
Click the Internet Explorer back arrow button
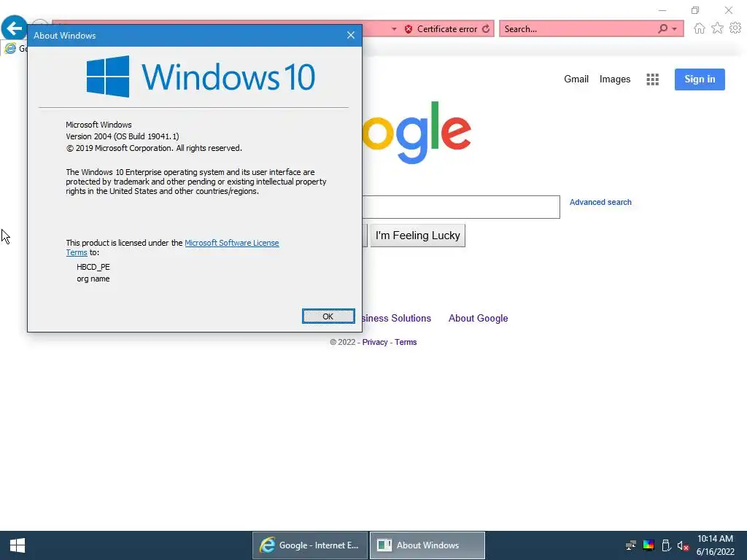14,28
